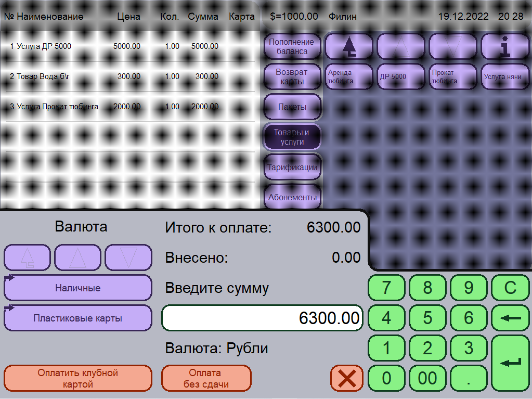Tap the 2 key on the keypad

pos(427,348)
